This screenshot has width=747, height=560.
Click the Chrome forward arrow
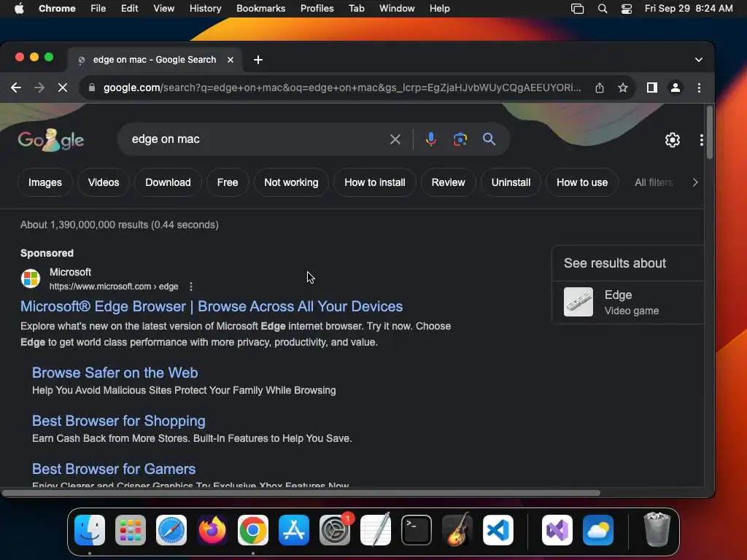pos(39,87)
